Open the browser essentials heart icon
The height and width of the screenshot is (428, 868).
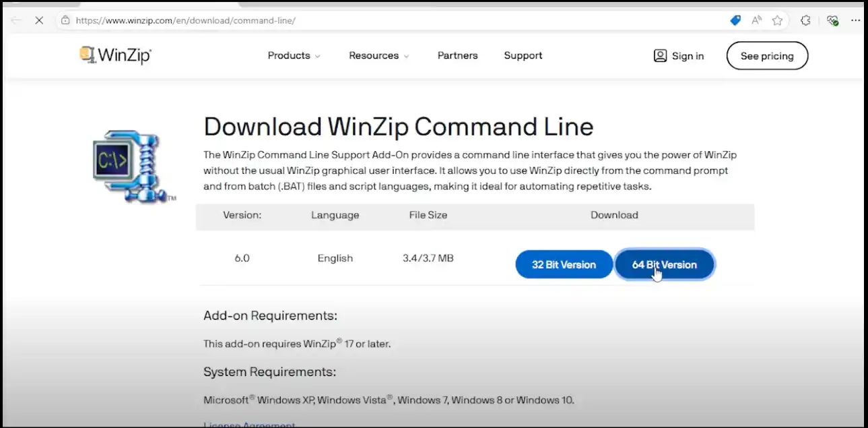(x=833, y=20)
